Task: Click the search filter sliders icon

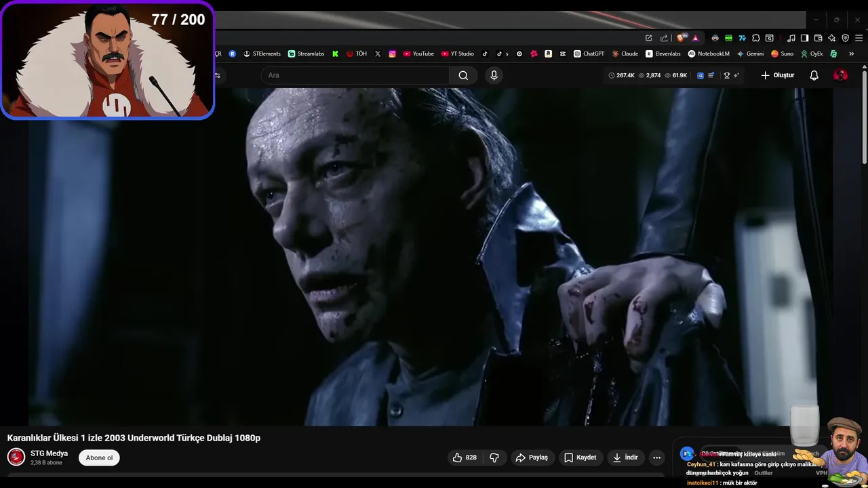Action: pos(217,75)
